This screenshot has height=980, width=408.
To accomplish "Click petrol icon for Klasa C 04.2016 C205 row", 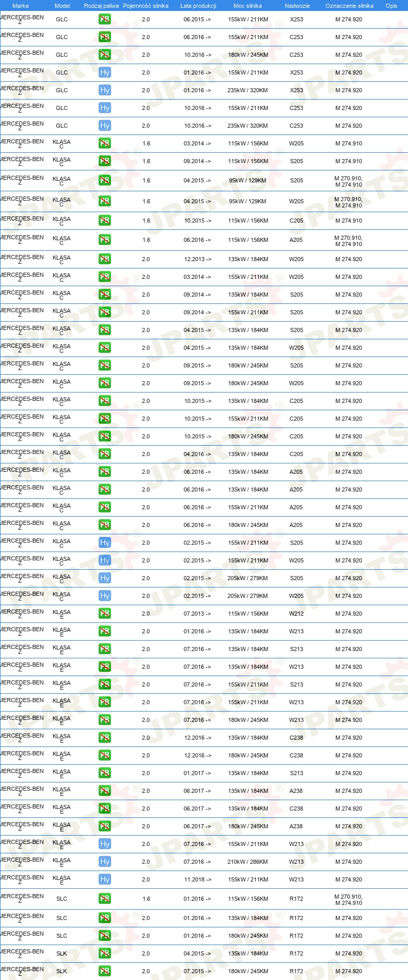I will [x=104, y=455].
